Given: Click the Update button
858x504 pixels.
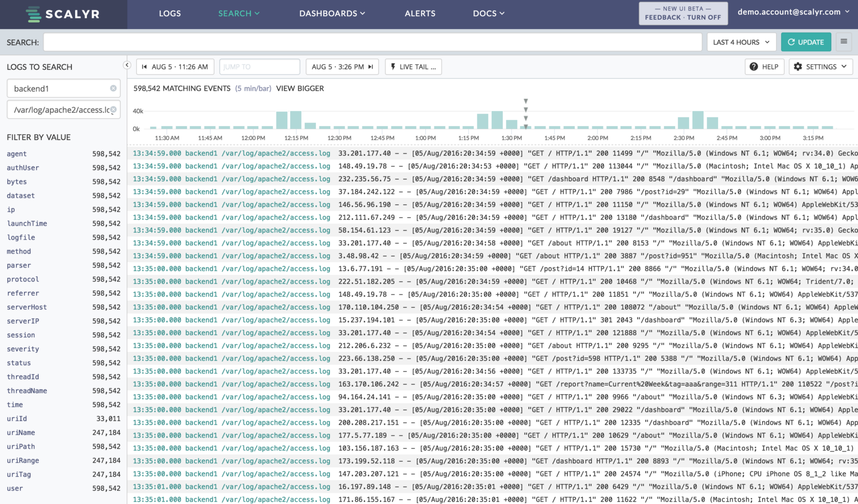Looking at the screenshot, I should pyautogui.click(x=805, y=42).
